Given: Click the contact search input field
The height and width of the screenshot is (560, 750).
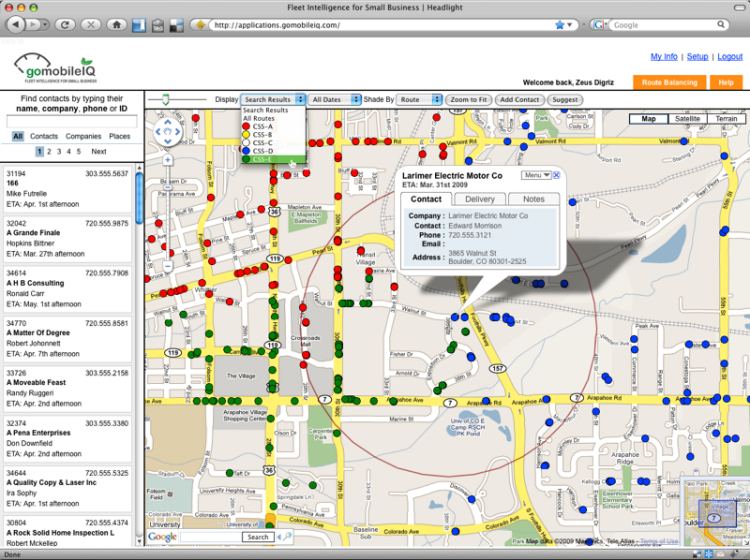Looking at the screenshot, I should click(x=72, y=120).
